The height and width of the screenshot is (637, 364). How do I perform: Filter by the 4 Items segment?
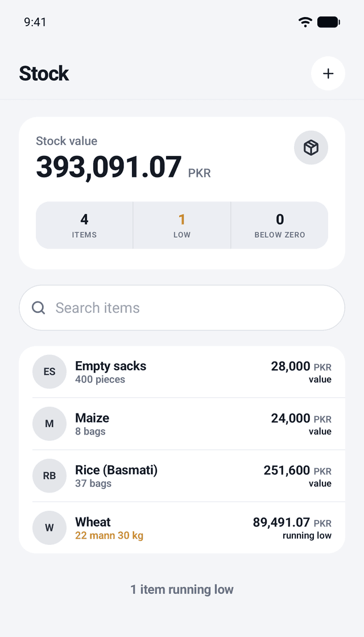pos(84,225)
